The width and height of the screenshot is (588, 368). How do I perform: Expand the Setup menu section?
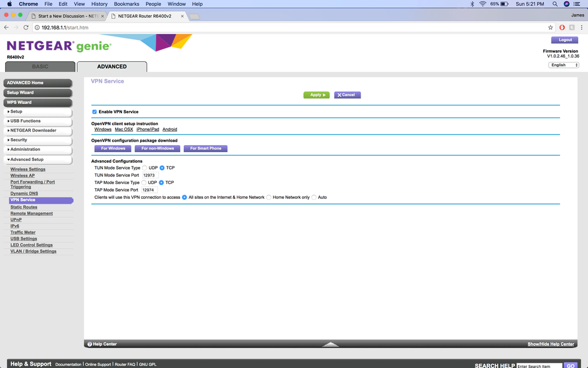point(38,111)
